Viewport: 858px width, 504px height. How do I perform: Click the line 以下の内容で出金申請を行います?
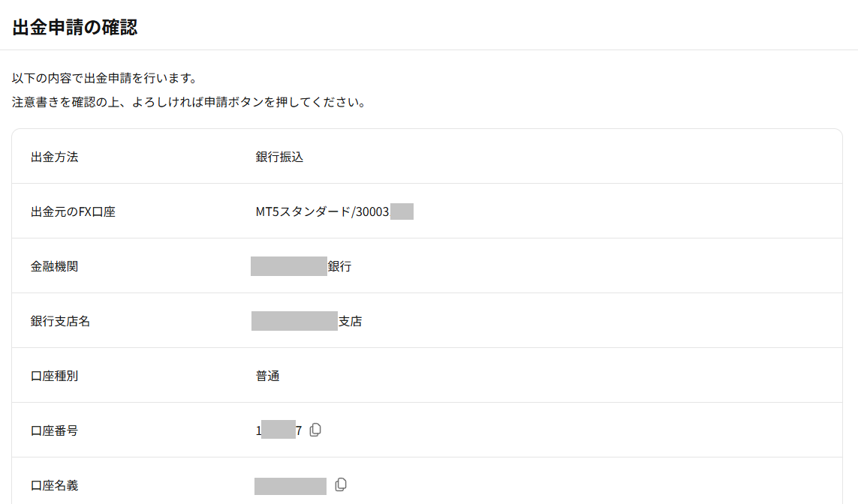tap(104, 78)
